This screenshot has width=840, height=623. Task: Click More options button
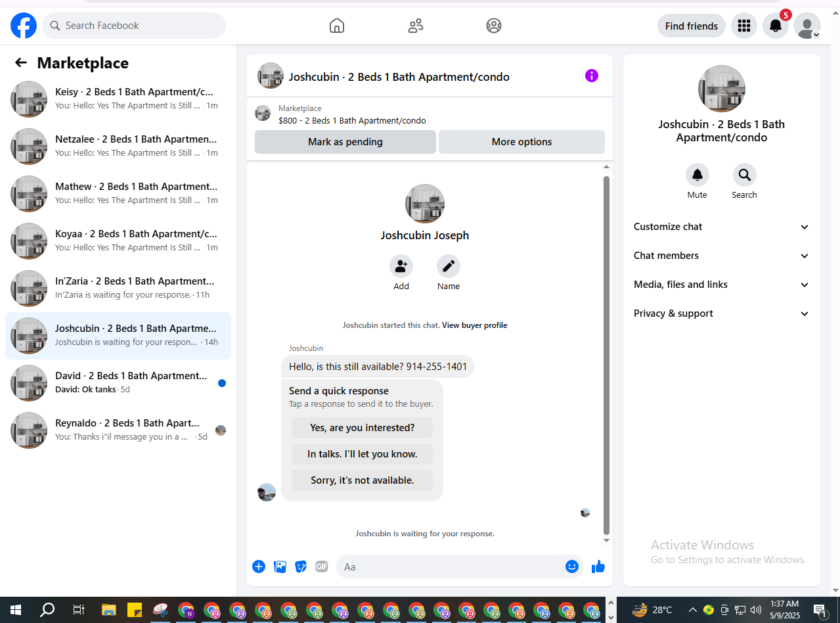point(521,142)
